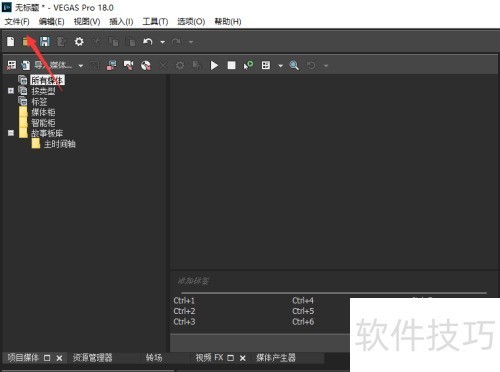The image size is (500, 372).
Task: Click the Views grid icon in the media toolbar
Action: (x=266, y=65)
